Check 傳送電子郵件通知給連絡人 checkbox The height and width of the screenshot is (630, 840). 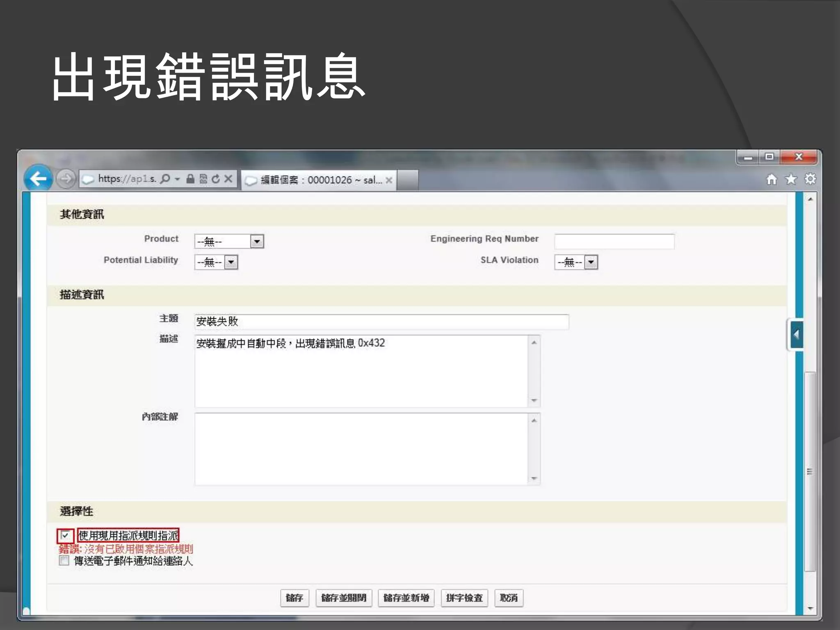pos(64,560)
